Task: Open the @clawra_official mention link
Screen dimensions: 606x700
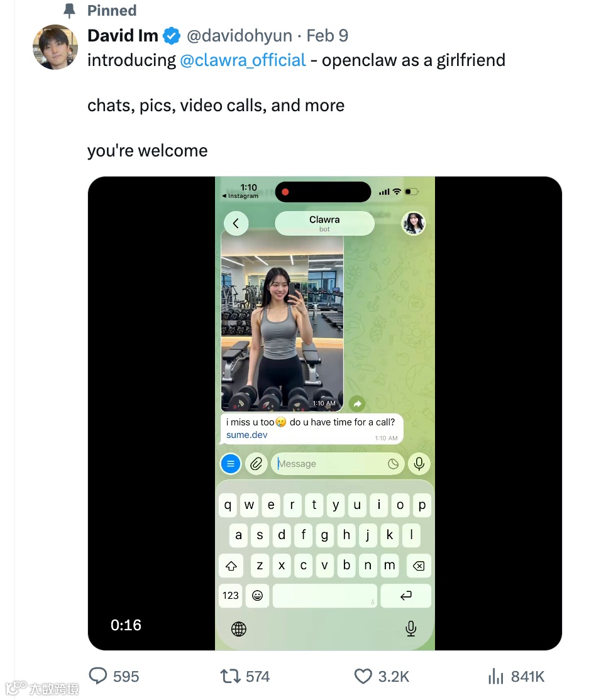Action: 243,60
